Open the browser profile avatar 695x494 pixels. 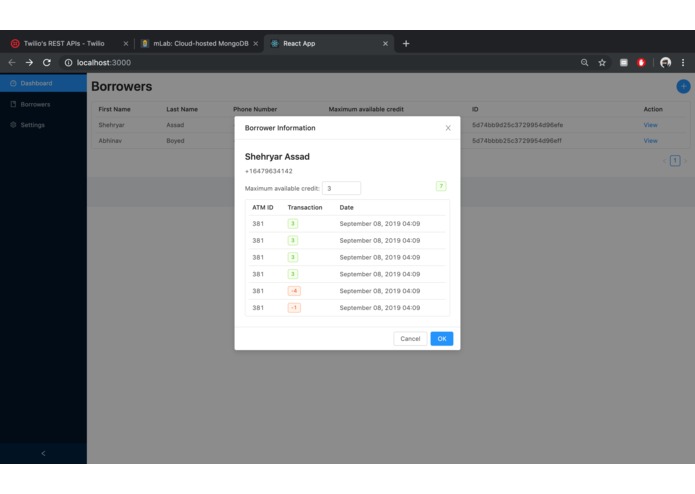pos(665,62)
